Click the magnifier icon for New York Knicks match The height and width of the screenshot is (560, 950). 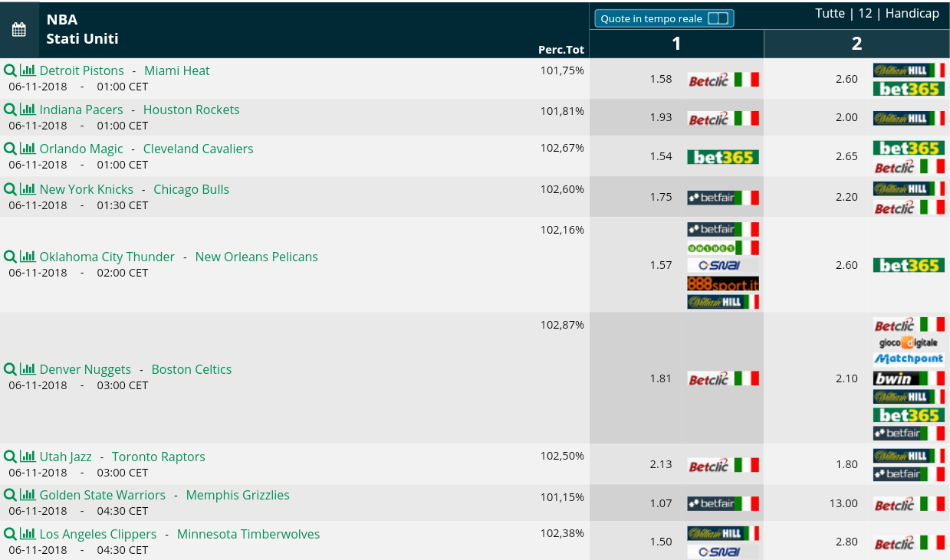pos(10,189)
